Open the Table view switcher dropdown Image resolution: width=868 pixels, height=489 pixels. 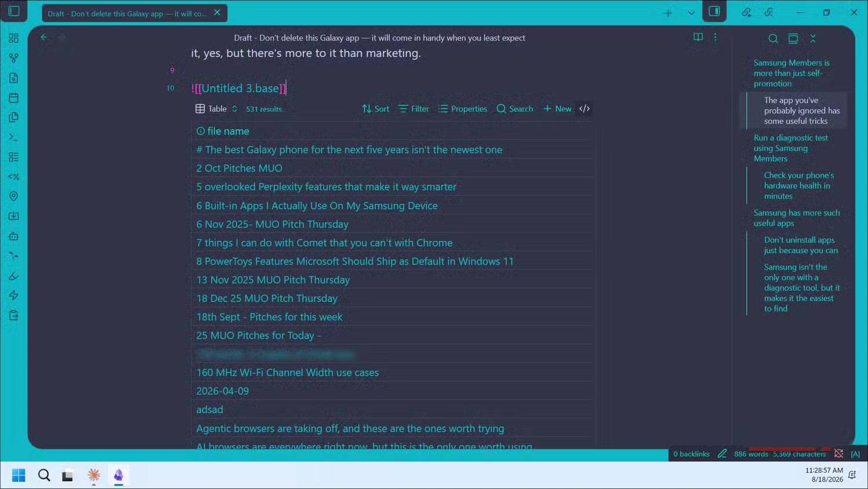pyautogui.click(x=216, y=108)
